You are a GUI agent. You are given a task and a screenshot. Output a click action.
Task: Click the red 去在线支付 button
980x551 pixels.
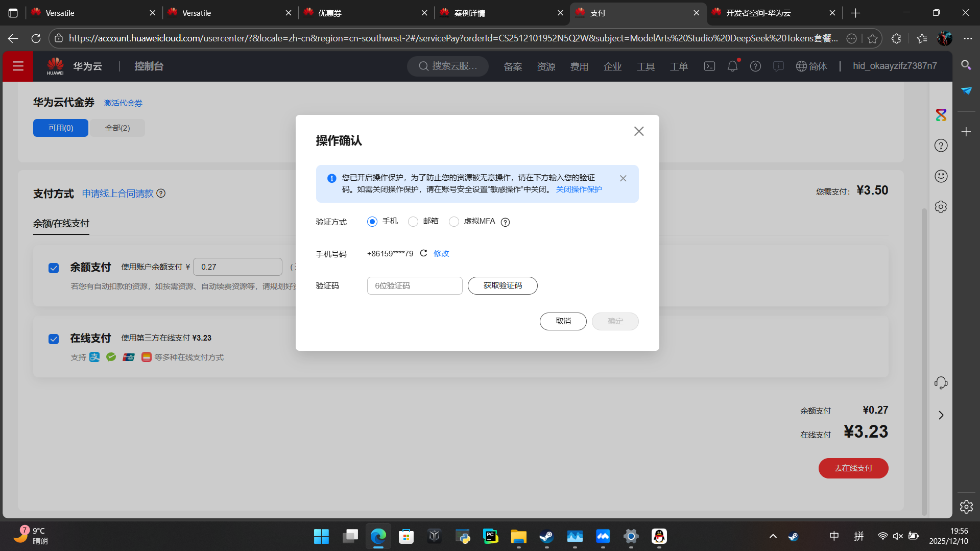click(x=853, y=468)
